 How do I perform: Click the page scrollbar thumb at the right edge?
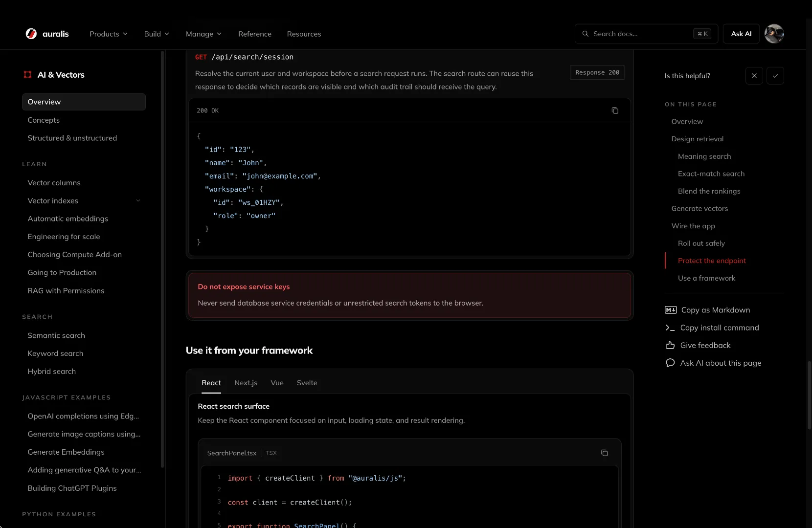click(x=809, y=395)
